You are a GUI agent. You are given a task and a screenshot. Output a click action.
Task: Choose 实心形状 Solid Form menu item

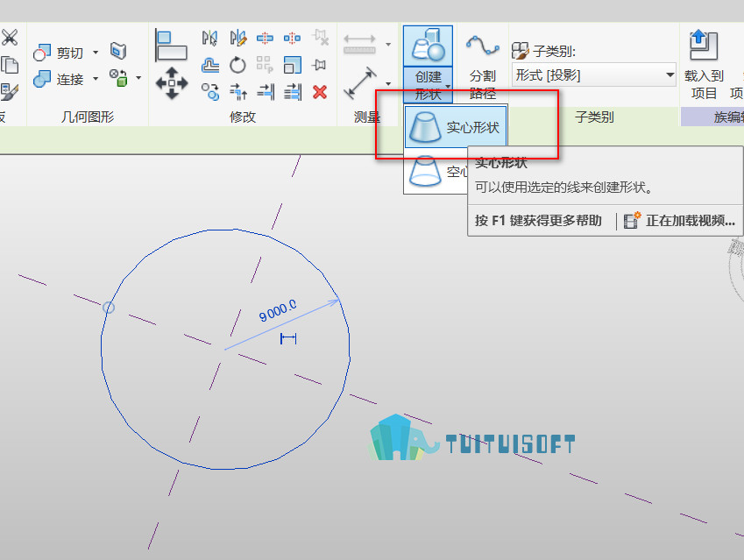(x=456, y=127)
